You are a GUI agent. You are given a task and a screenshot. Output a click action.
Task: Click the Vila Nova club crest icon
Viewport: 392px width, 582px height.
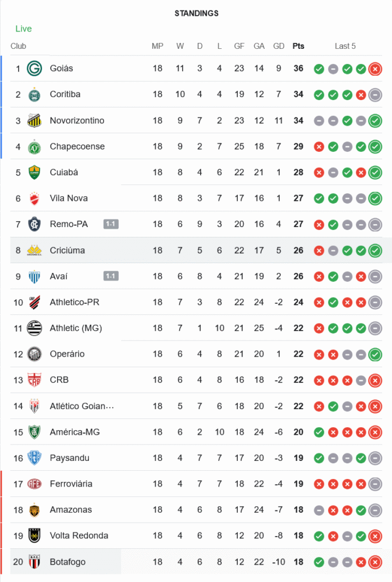34,198
